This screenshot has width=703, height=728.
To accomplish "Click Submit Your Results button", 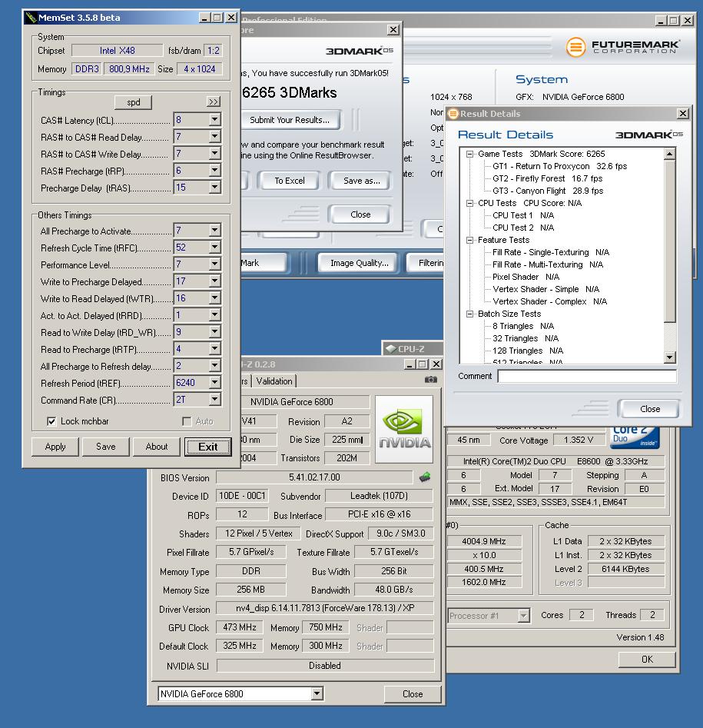I will pyautogui.click(x=290, y=120).
